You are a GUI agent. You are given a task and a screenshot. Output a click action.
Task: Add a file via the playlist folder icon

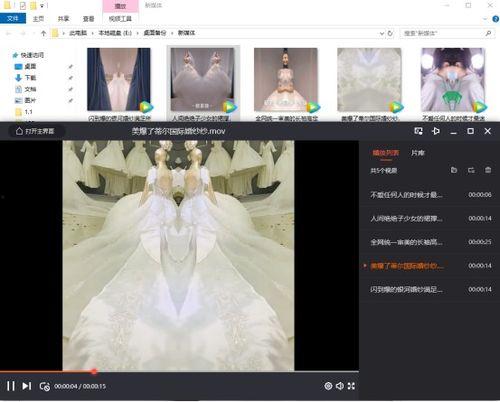pyautogui.click(x=454, y=170)
